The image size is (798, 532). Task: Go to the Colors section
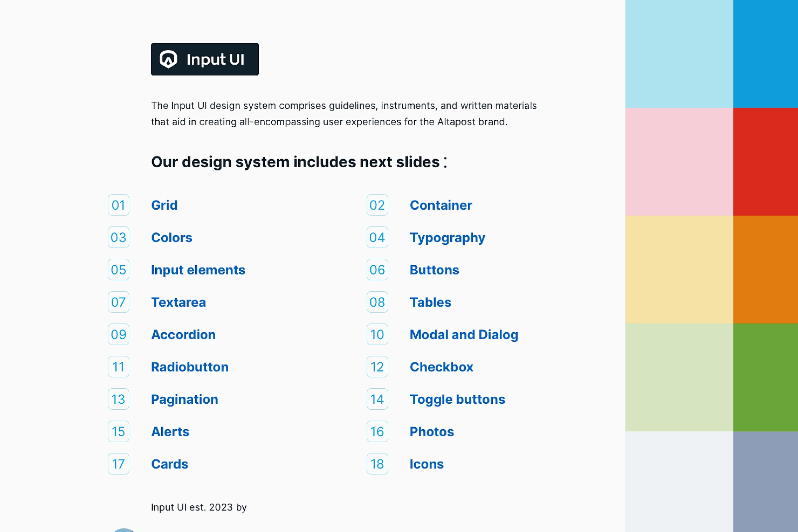[x=172, y=237]
